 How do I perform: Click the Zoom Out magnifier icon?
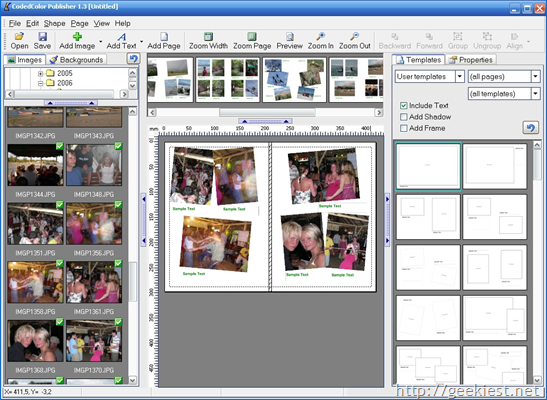click(x=354, y=36)
